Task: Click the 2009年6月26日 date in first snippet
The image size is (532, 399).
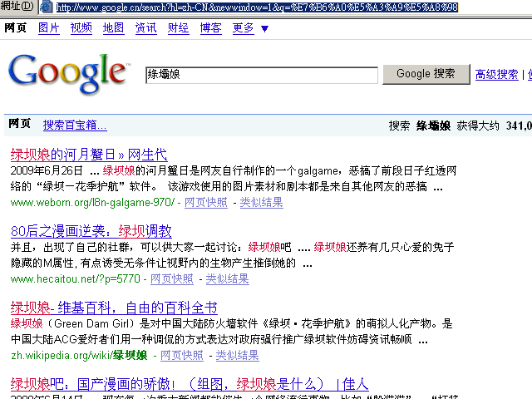Action: (47, 170)
